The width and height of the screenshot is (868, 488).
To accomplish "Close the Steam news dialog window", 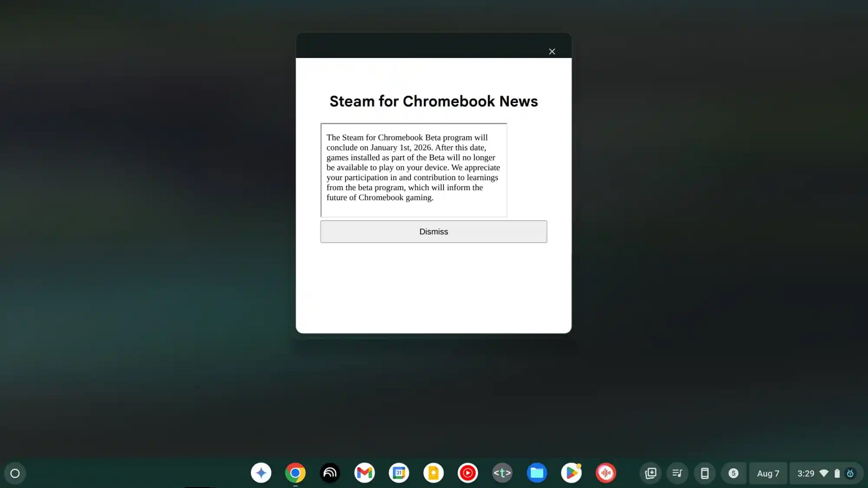I will pyautogui.click(x=552, y=52).
